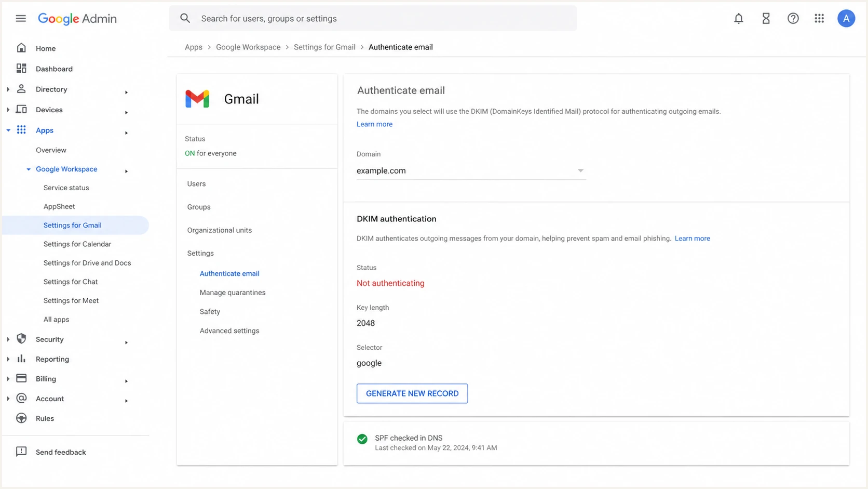The width and height of the screenshot is (868, 489).
Task: Open All apps in sidebar
Action: pos(56,320)
